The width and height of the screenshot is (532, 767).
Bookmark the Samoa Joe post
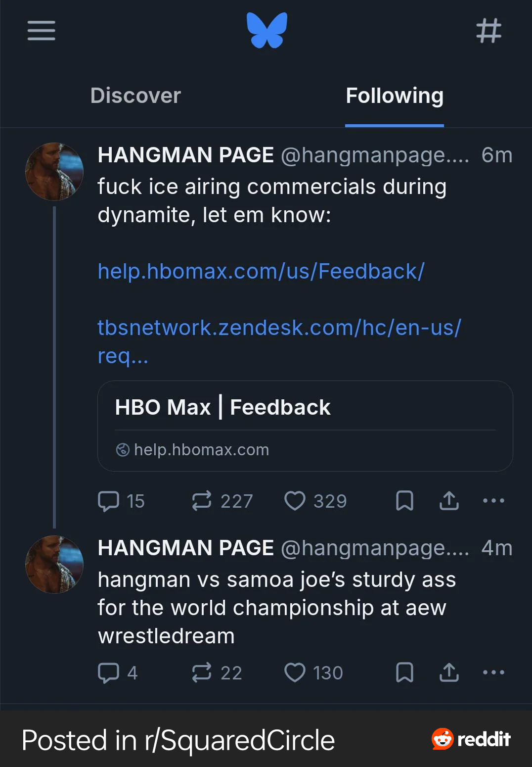404,672
